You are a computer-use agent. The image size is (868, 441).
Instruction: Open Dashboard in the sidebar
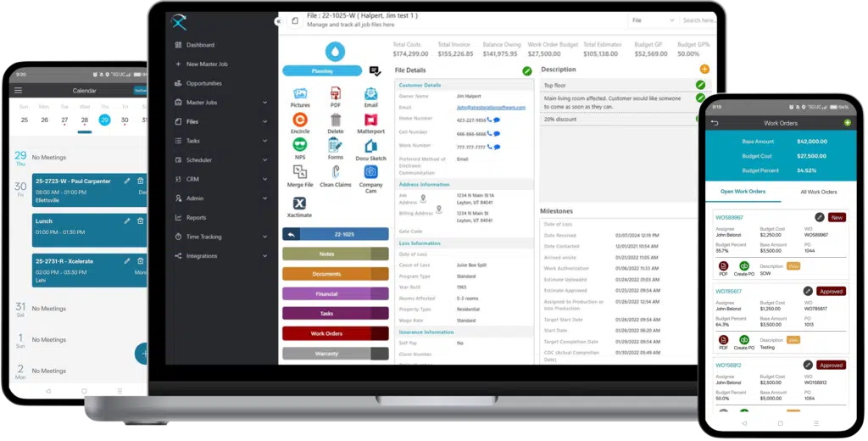(x=200, y=45)
